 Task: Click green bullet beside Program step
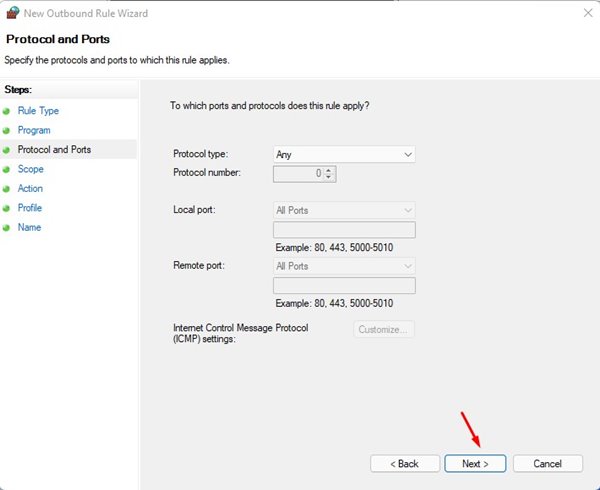[7, 130]
